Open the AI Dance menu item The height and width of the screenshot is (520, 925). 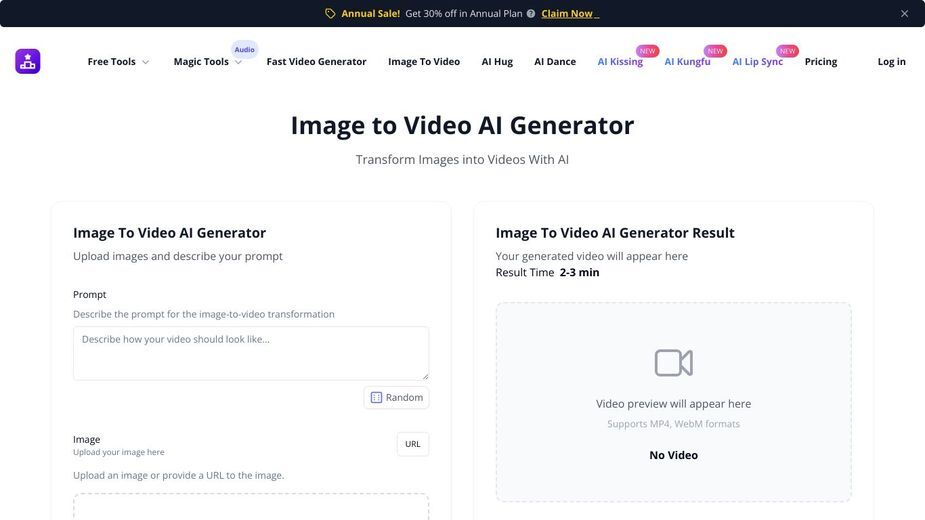tap(555, 61)
